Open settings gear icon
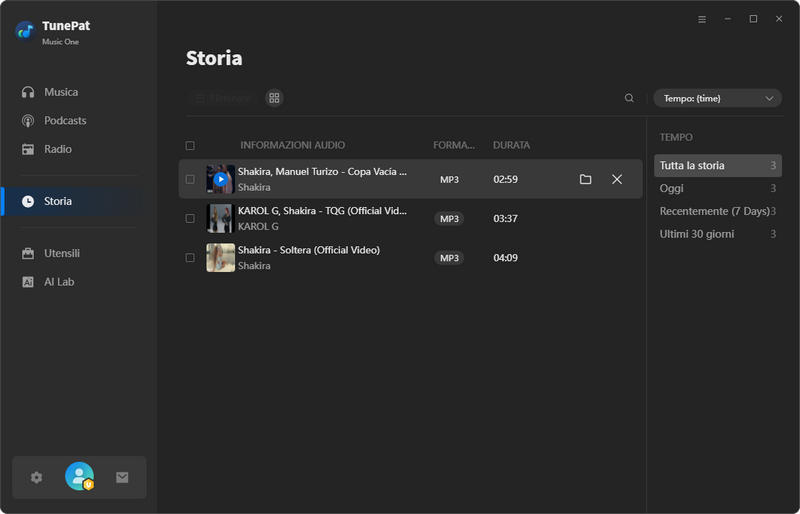This screenshot has height=514, width=800. coord(37,478)
